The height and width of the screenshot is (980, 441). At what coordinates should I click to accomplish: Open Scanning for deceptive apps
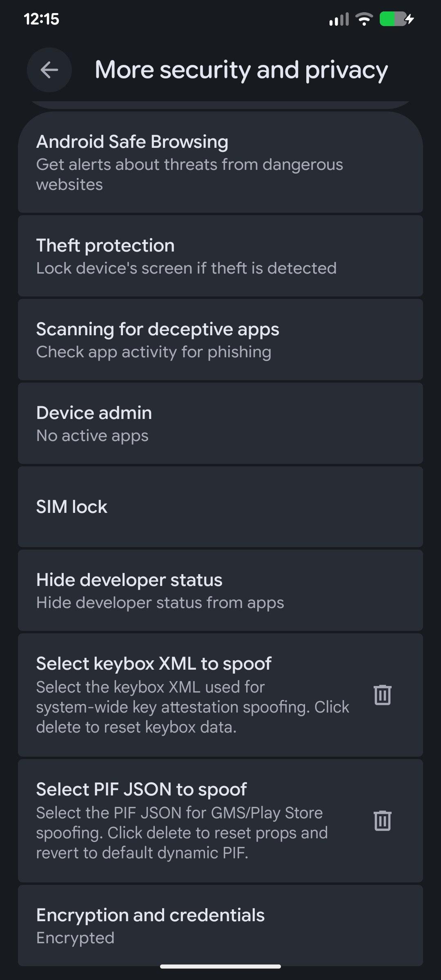click(x=220, y=340)
